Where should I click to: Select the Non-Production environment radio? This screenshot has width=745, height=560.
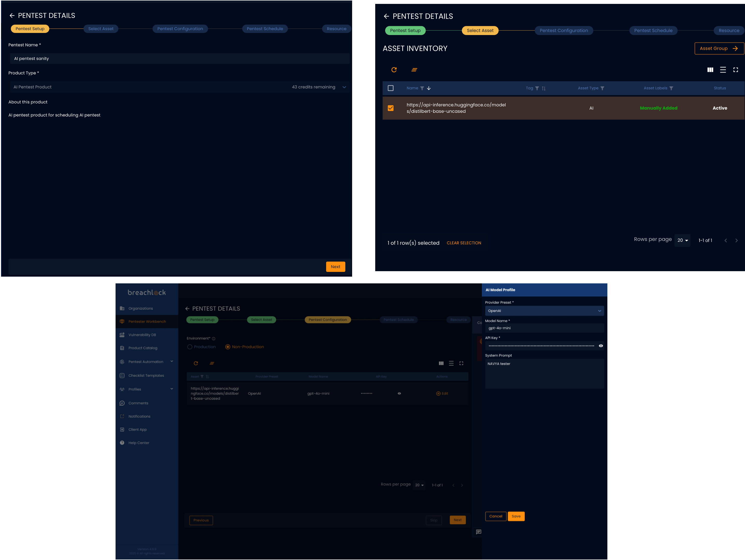point(228,347)
